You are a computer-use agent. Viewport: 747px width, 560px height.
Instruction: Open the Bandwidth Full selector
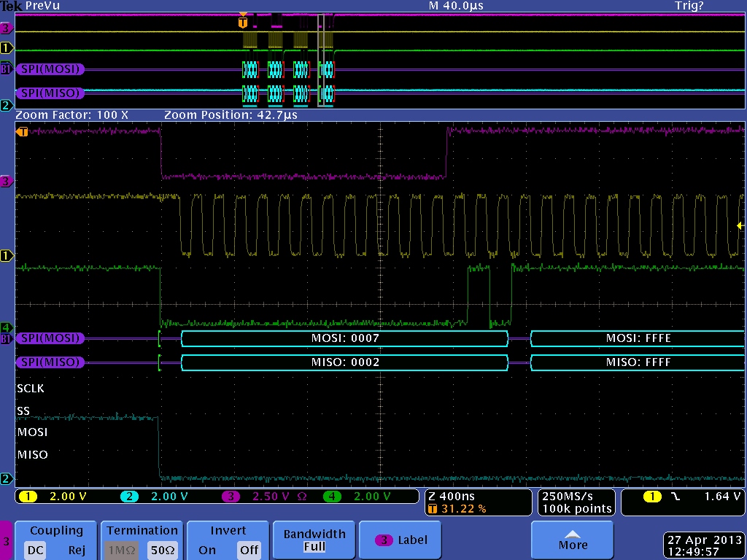(x=314, y=540)
